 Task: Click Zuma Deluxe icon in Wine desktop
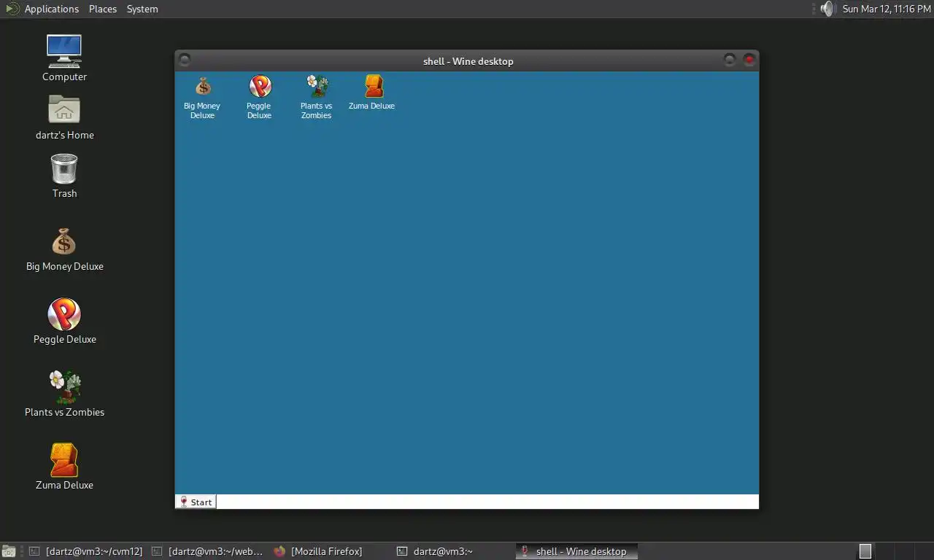[372, 93]
